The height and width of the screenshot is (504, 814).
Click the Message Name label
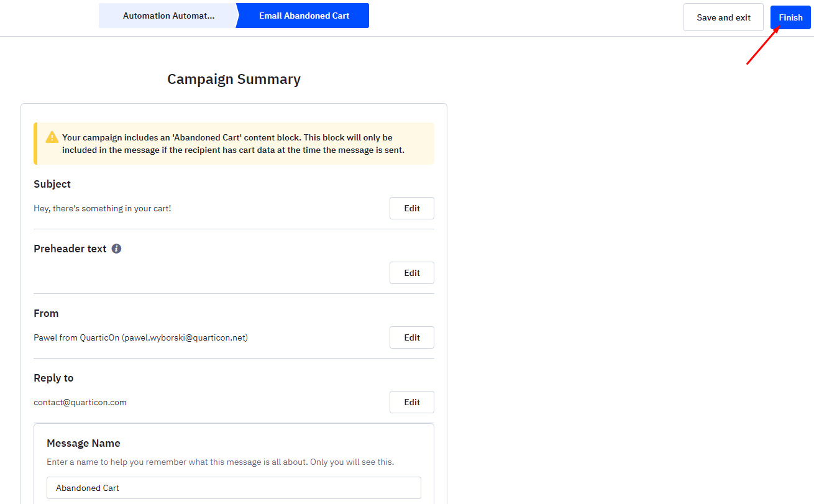click(83, 443)
